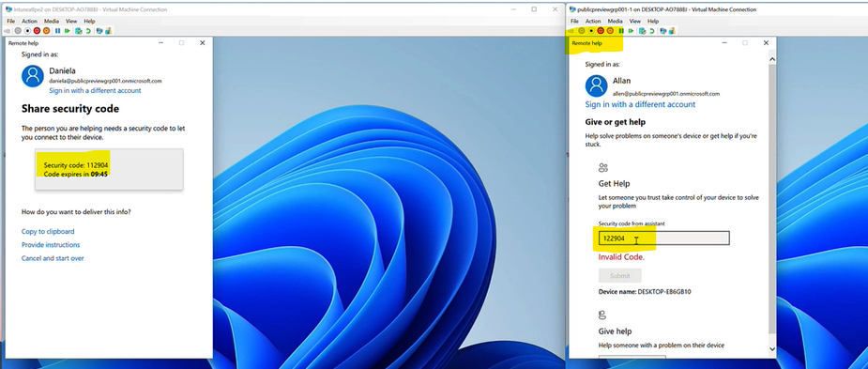Open Action menu in intuneatlpe2 window

coord(29,21)
